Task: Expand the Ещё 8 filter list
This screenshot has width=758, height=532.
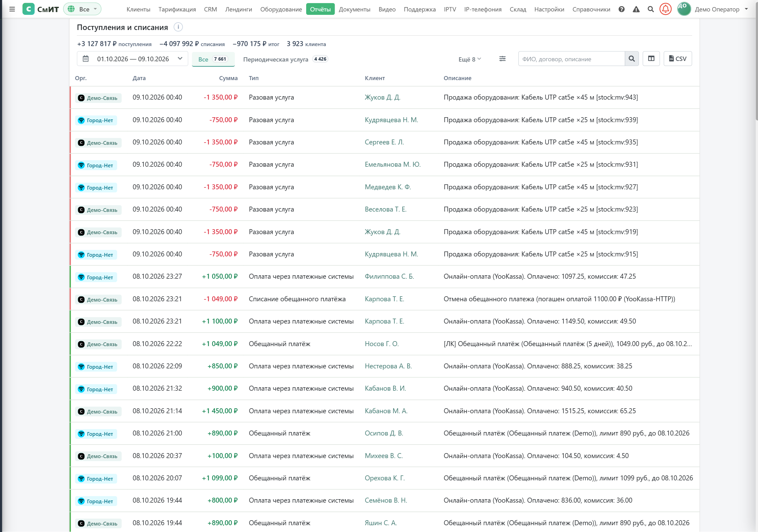Action: pyautogui.click(x=469, y=59)
